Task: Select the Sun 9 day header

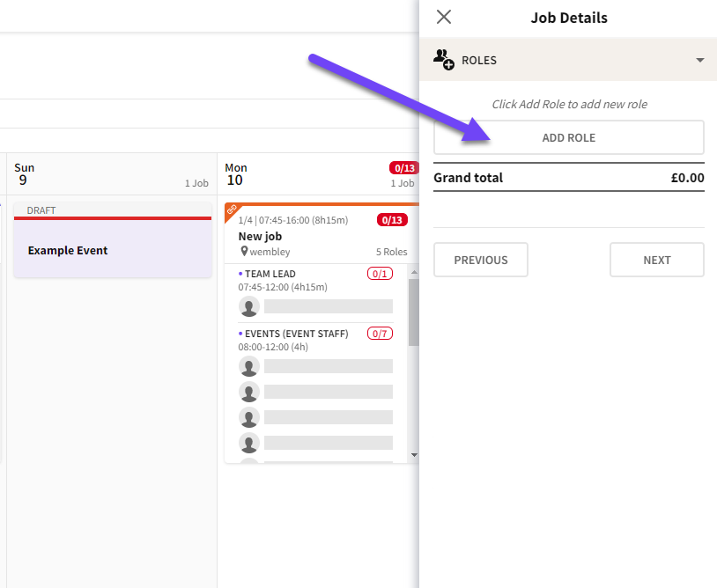Action: (x=25, y=173)
